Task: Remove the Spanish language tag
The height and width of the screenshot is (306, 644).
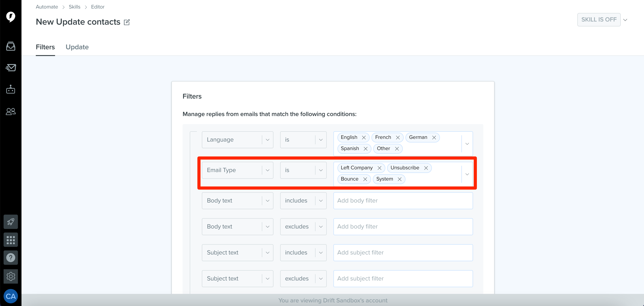Action: coord(365,149)
